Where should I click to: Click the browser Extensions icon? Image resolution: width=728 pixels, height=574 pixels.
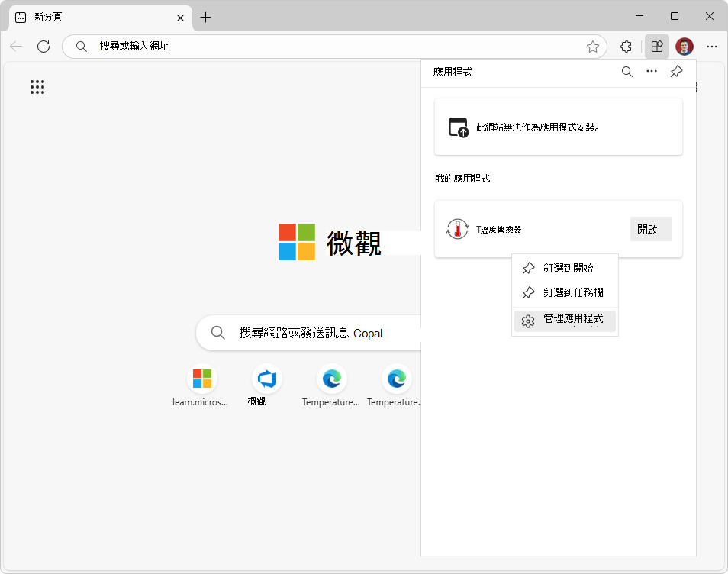point(626,47)
